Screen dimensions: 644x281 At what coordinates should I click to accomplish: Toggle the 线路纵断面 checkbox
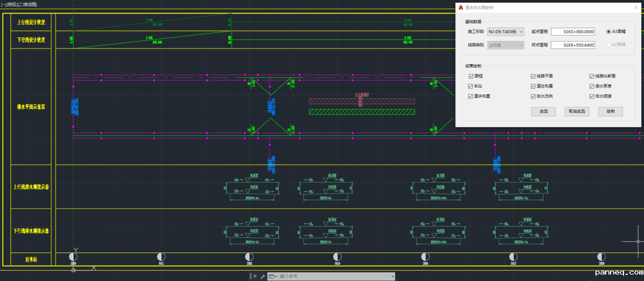592,76
